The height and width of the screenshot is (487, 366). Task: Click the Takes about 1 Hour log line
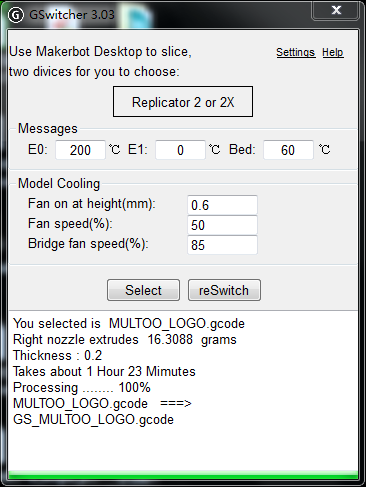coord(104,371)
